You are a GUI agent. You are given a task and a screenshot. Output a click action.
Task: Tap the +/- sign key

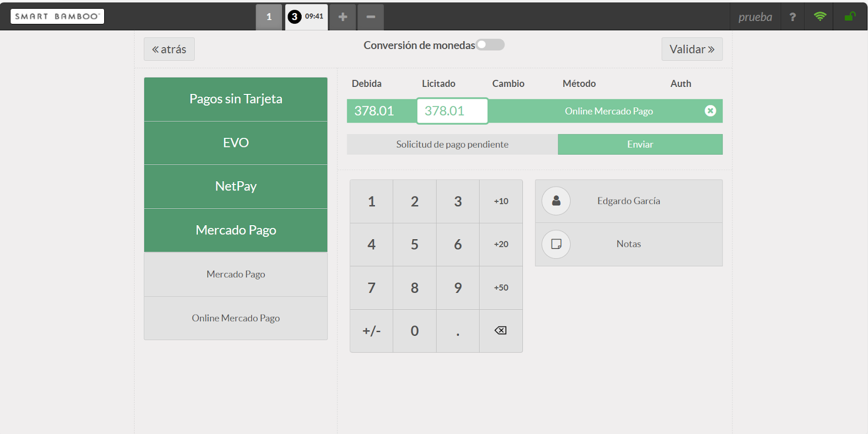coord(372,331)
